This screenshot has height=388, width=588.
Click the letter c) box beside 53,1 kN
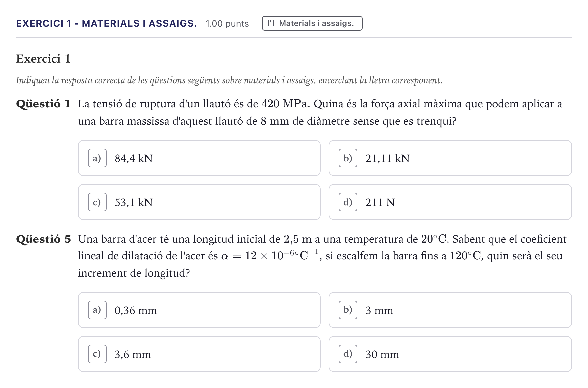97,202
